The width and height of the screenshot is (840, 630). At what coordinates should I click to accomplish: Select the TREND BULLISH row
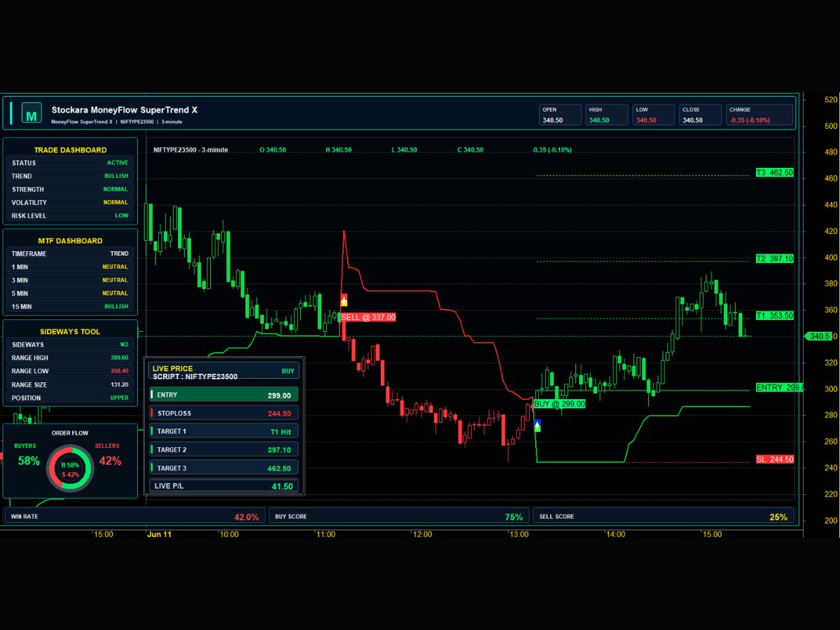tap(70, 176)
